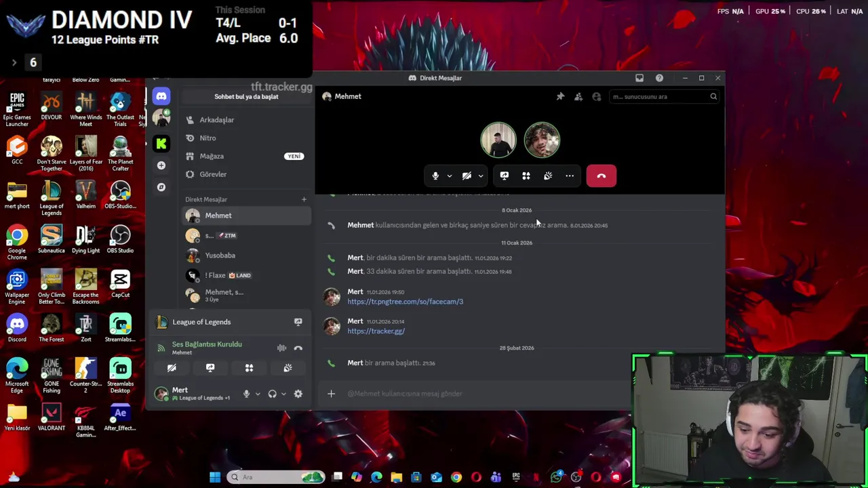
Task: Open Görevler quests in sidebar
Action: (x=247, y=174)
